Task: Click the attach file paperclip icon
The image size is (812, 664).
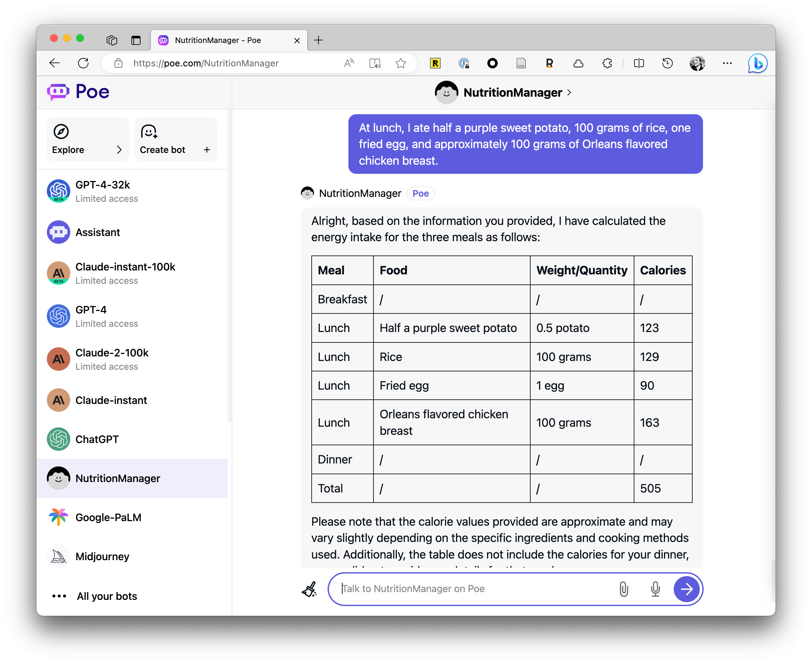Action: click(624, 589)
